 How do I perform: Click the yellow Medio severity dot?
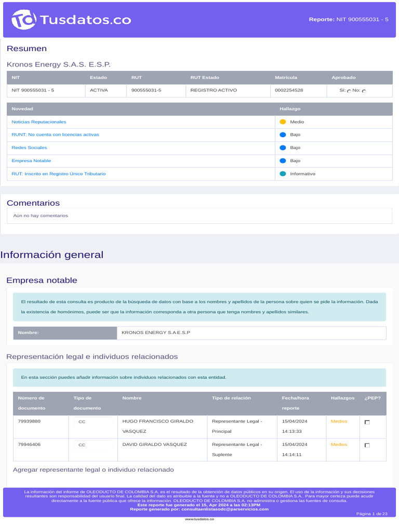(283, 122)
